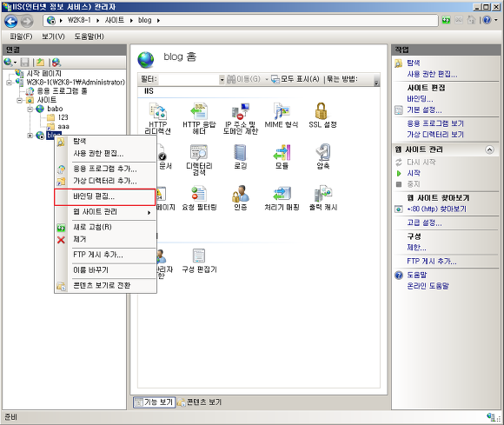Click the home icon in the address toolbar
The height and width of the screenshot is (425, 504).
(471, 20)
